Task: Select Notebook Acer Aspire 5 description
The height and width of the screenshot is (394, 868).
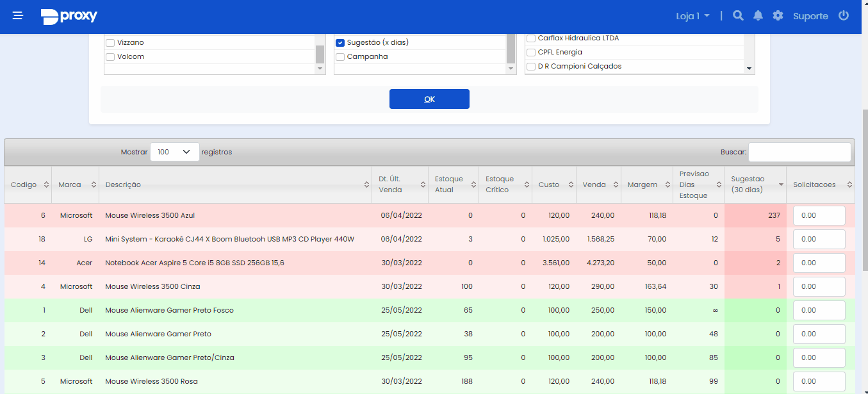Action: click(195, 263)
